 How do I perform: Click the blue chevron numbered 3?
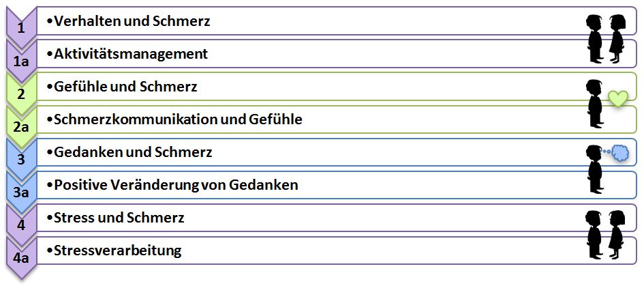click(21, 160)
